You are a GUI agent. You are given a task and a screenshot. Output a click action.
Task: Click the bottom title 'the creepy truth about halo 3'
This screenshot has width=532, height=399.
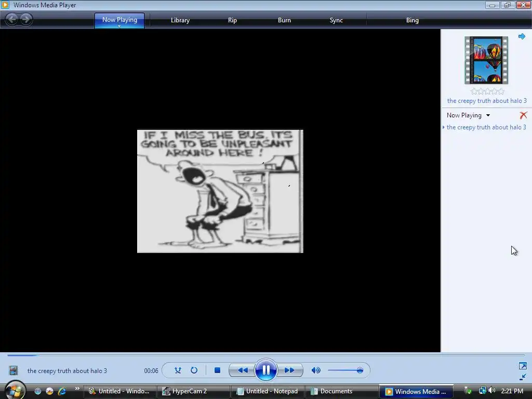pos(67,371)
